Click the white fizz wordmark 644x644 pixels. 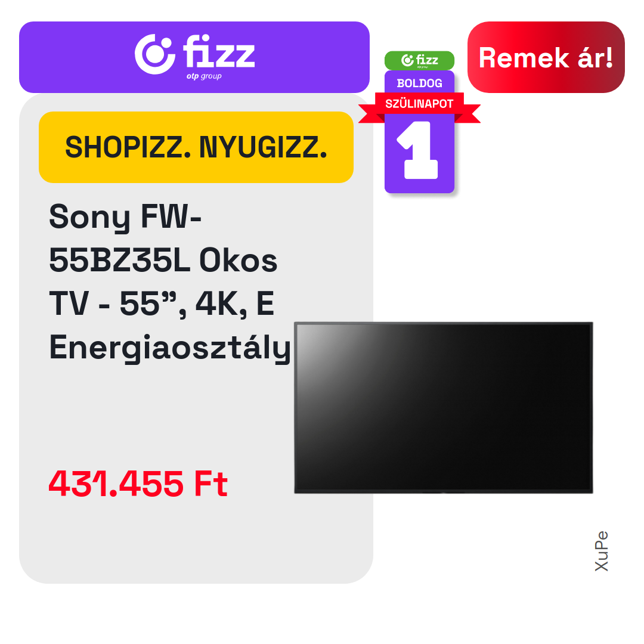coord(219,51)
